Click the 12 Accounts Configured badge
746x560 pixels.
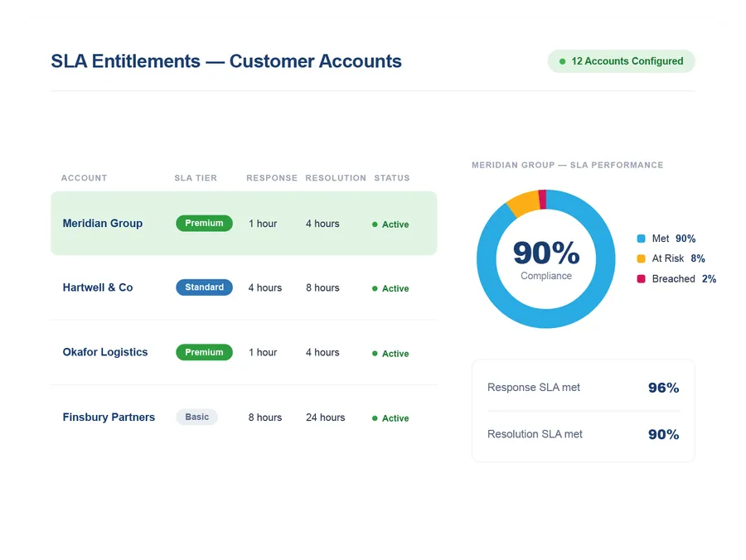pos(621,61)
